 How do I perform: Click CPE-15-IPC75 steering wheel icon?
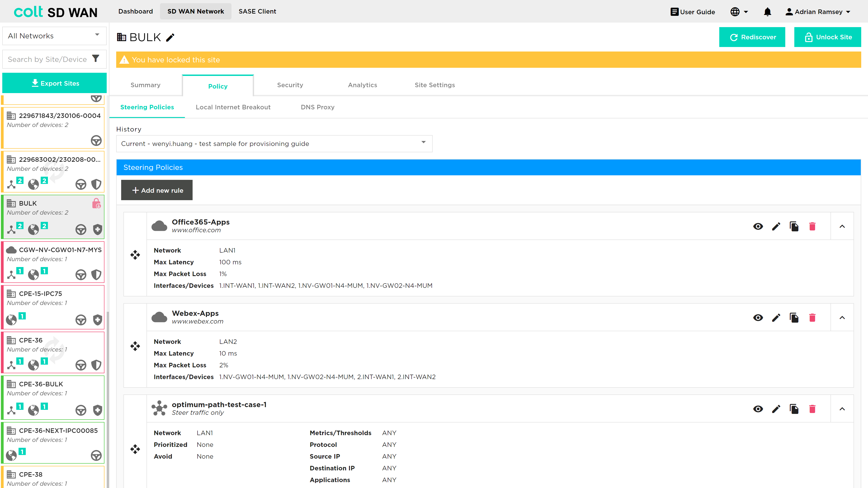(81, 320)
